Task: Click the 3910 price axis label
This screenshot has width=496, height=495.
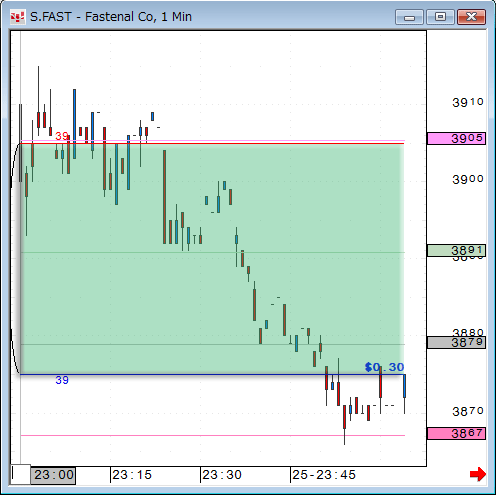Action: [468, 102]
